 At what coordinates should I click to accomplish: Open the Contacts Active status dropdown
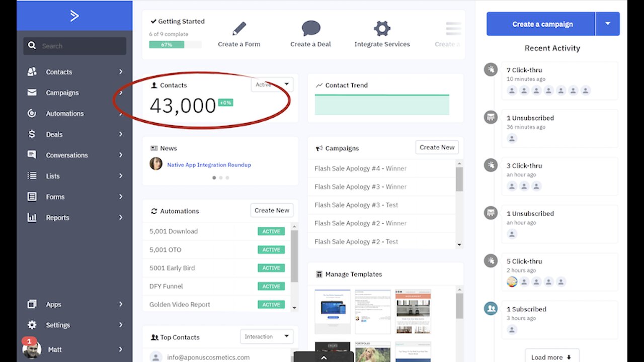pyautogui.click(x=272, y=84)
